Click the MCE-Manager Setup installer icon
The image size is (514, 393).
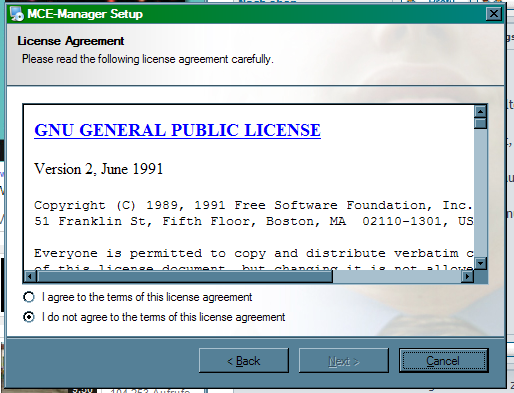[x=17, y=14]
